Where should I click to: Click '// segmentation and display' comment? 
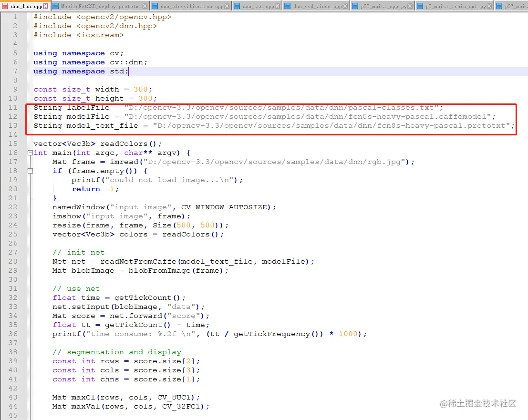(x=117, y=352)
